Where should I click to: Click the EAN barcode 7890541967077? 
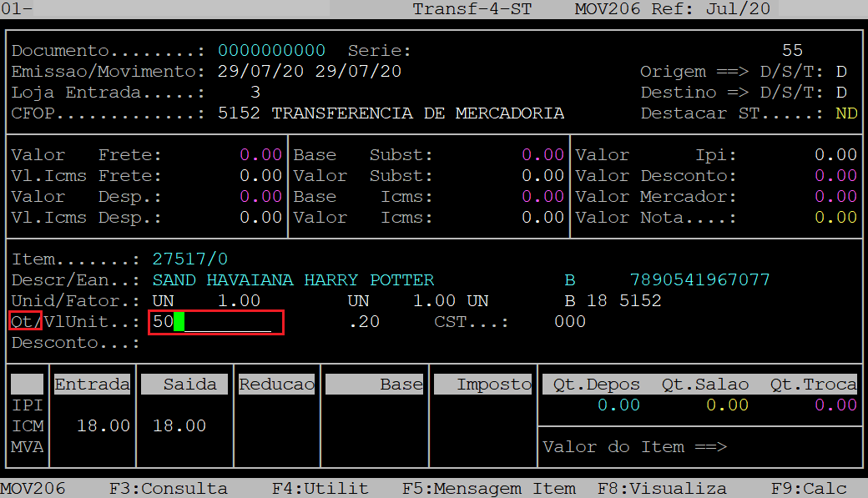pos(699,280)
